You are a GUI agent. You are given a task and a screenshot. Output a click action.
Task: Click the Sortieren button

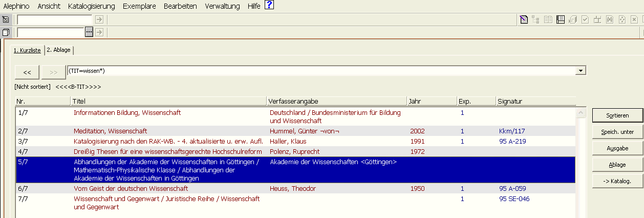(x=617, y=115)
